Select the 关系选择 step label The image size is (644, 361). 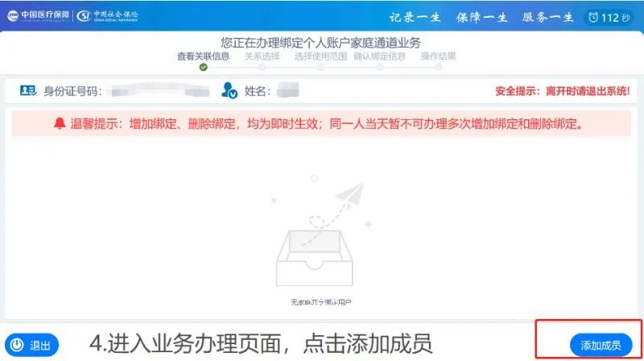click(262, 56)
